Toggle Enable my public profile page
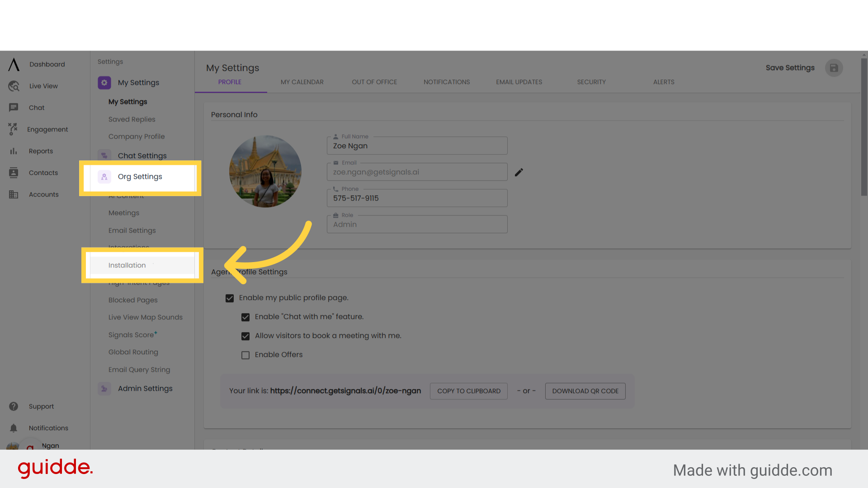Viewport: 868px width, 488px height. [230, 298]
